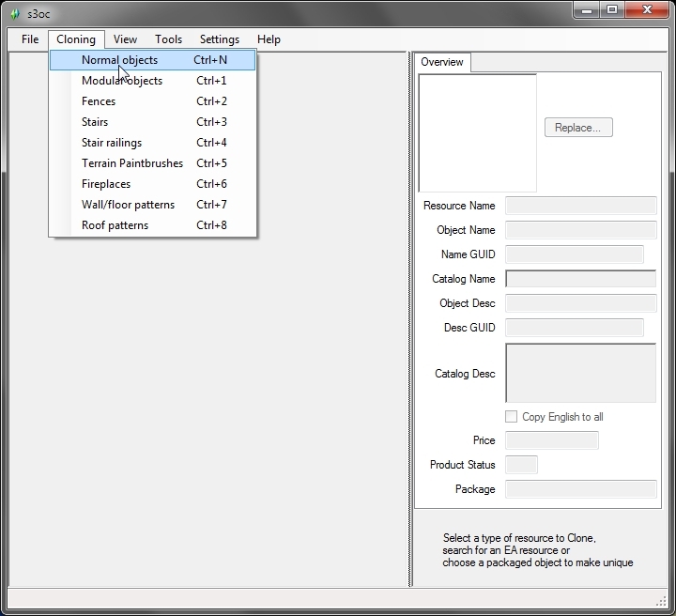
Task: Open the Tools menu
Action: click(169, 39)
